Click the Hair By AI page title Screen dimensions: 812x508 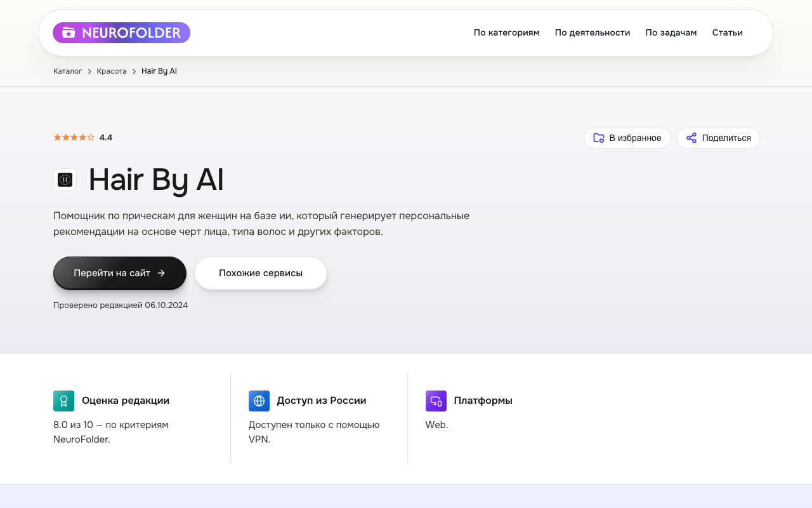156,180
